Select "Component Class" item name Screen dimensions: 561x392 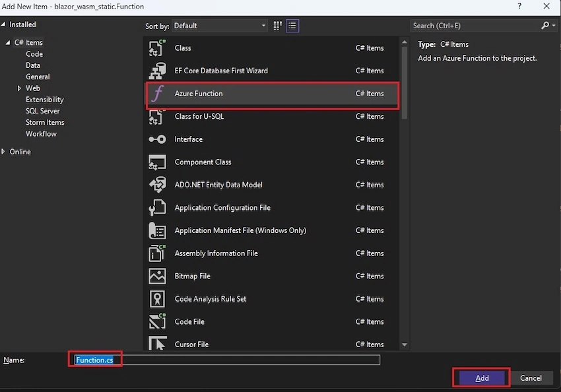pyautogui.click(x=203, y=162)
